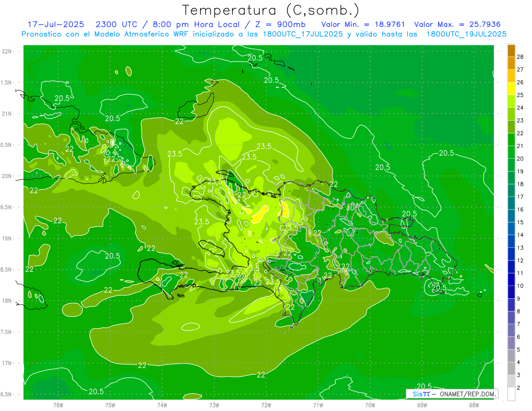Screen dimensions: 532x411
Task: Click the color scale label '19'
Action: point(520,171)
